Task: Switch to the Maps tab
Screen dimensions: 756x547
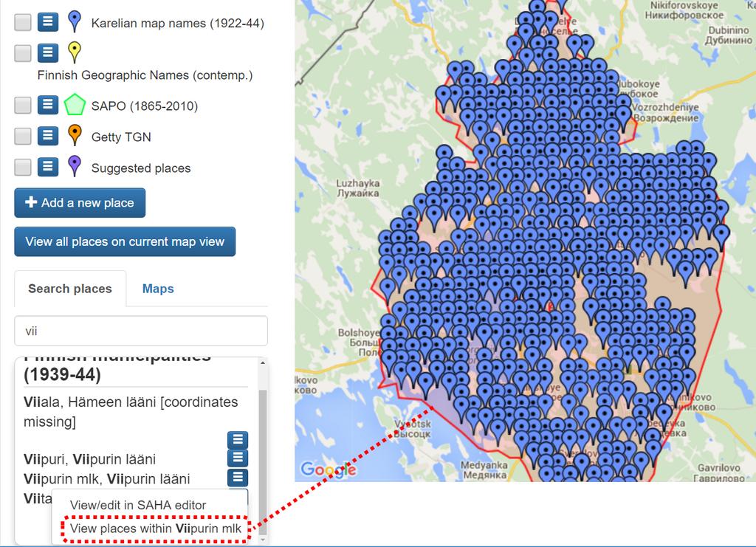Action: (x=158, y=289)
